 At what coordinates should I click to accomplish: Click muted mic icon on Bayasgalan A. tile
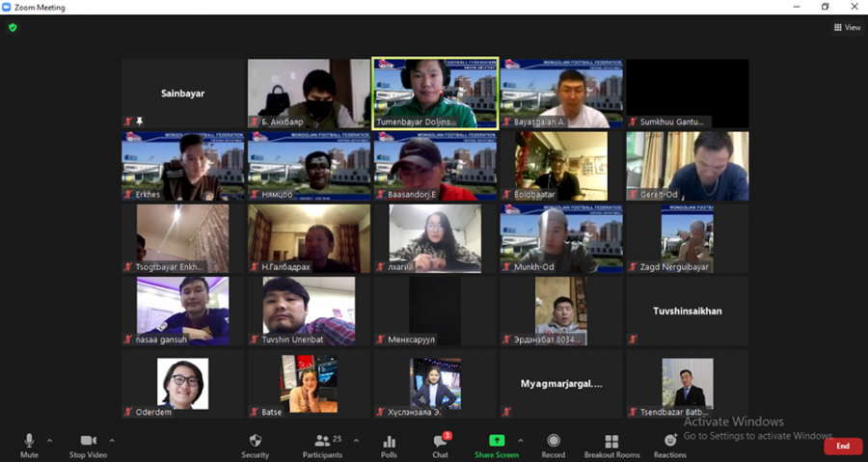point(507,122)
